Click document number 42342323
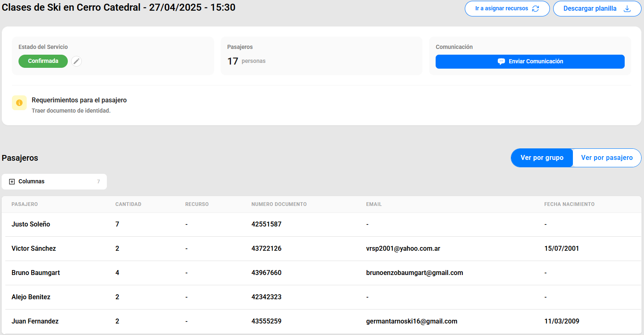Viewport: 644px width, 335px height. pos(266,297)
